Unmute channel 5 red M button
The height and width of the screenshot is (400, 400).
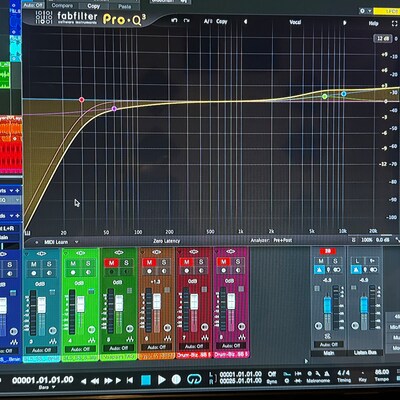[111, 263]
